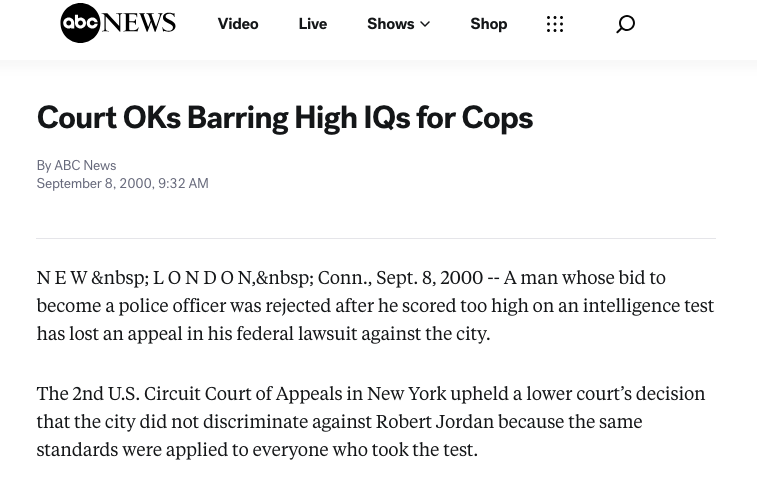Click the name Robert Jordan in the article
757x492 pixels.
point(435,422)
